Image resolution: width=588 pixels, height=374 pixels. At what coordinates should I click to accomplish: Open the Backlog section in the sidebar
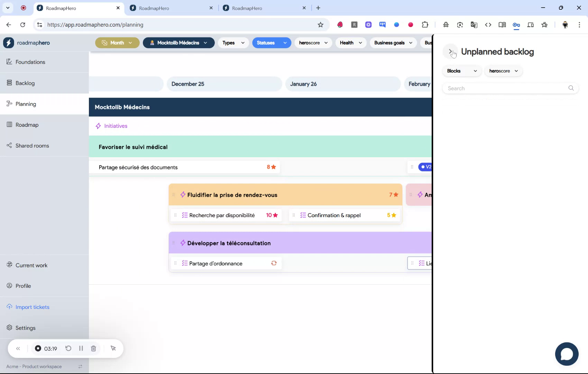click(25, 83)
